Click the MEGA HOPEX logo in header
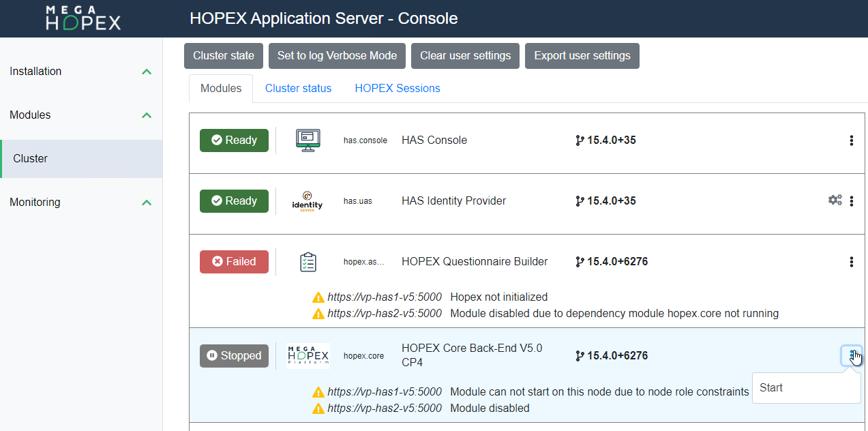This screenshot has height=431, width=868. pos(83,18)
